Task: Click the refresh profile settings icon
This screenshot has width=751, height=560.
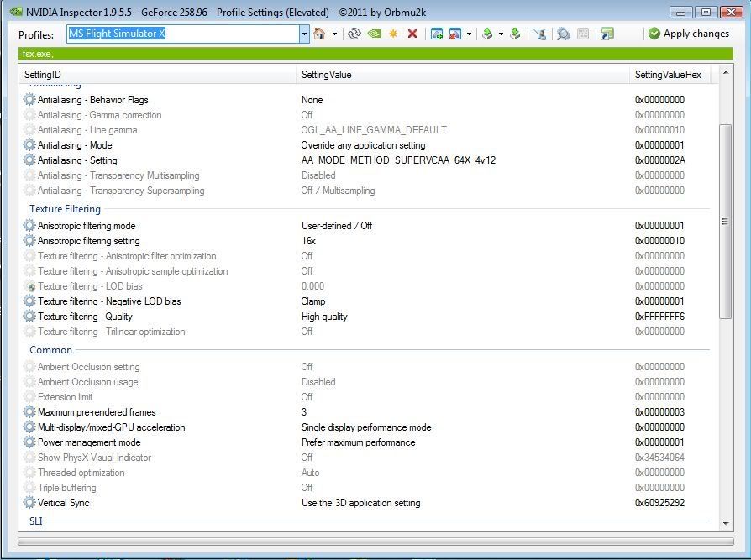Action: click(x=354, y=34)
